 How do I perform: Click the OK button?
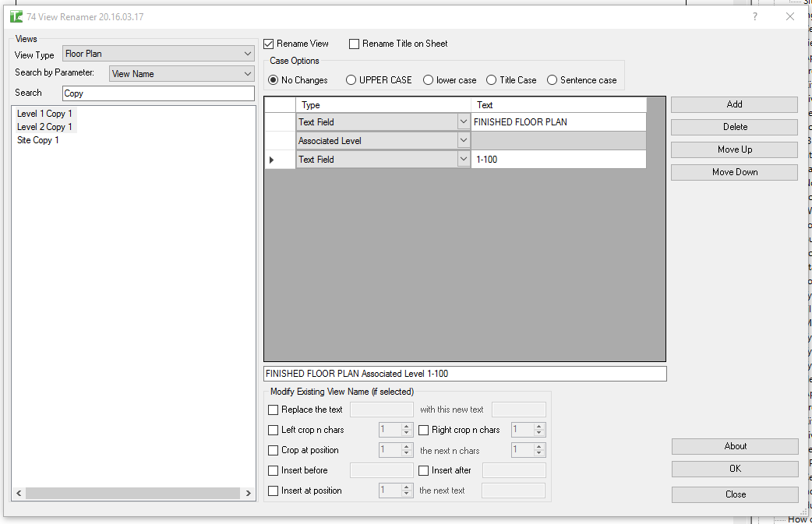point(735,469)
